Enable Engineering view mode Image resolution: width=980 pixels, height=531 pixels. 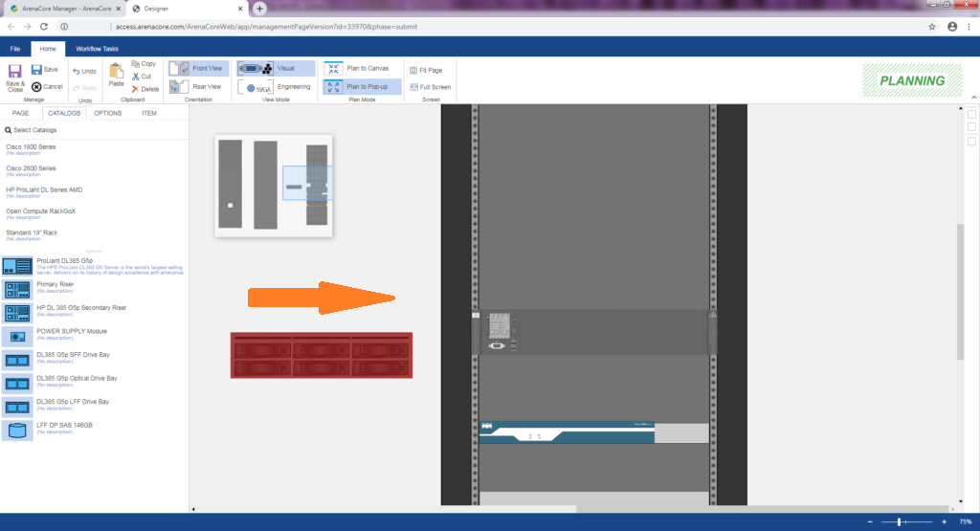(276, 87)
